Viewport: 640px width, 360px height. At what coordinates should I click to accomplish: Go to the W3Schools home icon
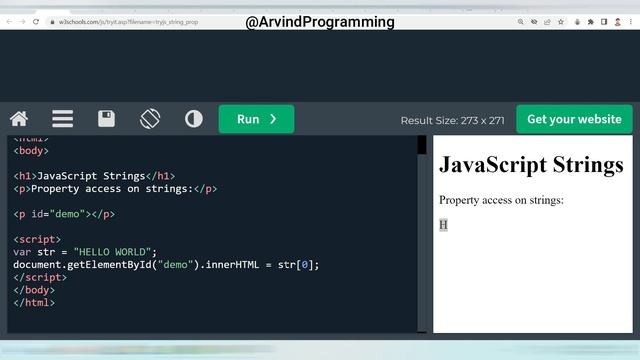19,119
